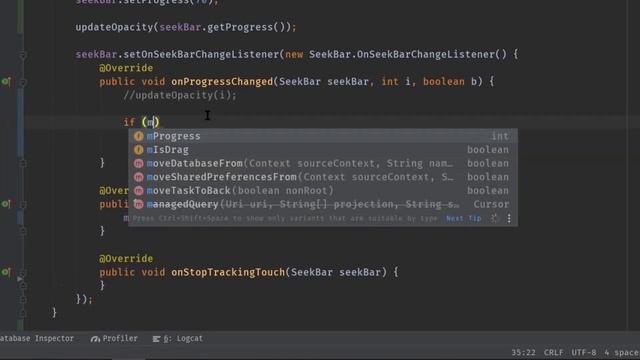Click the implements gutter icon on the partly hidden 'publi' method line
This screenshot has height=360, width=640.
tap(6, 204)
